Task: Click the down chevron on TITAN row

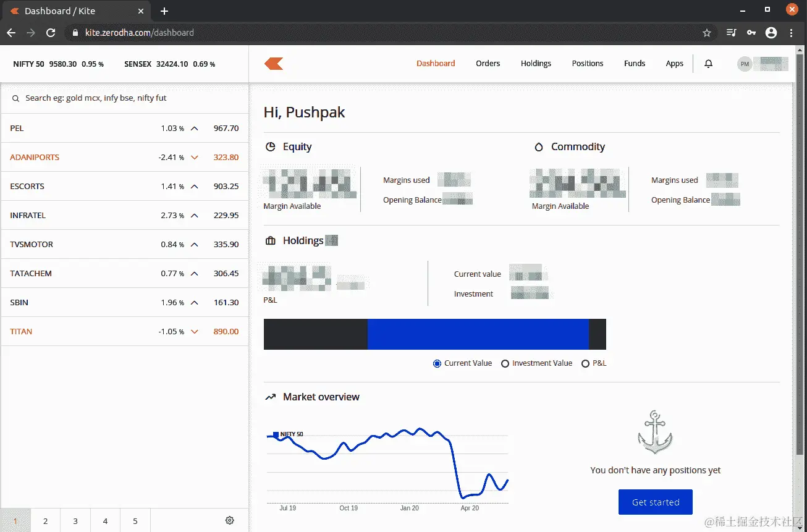Action: coord(195,332)
